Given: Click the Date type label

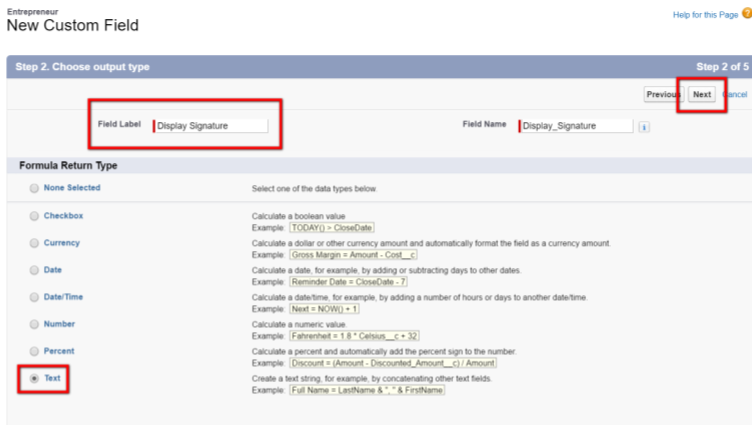Looking at the screenshot, I should 53,270.
